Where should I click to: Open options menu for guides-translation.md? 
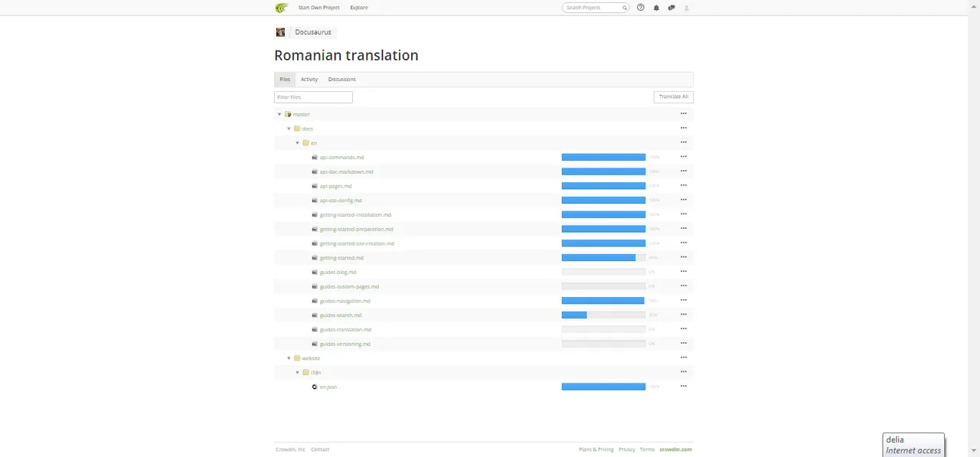684,328
